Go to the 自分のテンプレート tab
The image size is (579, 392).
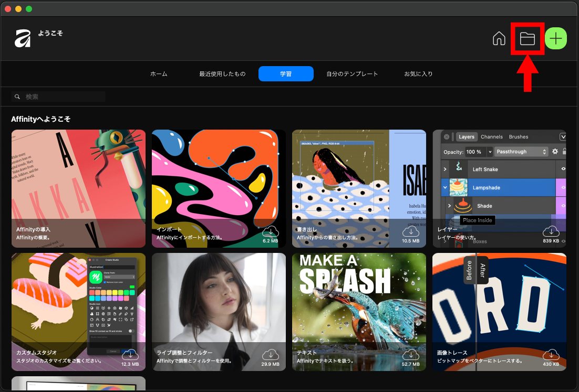(352, 74)
